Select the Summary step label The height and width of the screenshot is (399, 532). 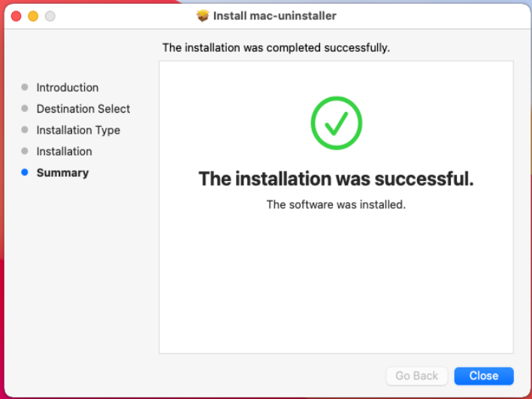click(x=62, y=173)
